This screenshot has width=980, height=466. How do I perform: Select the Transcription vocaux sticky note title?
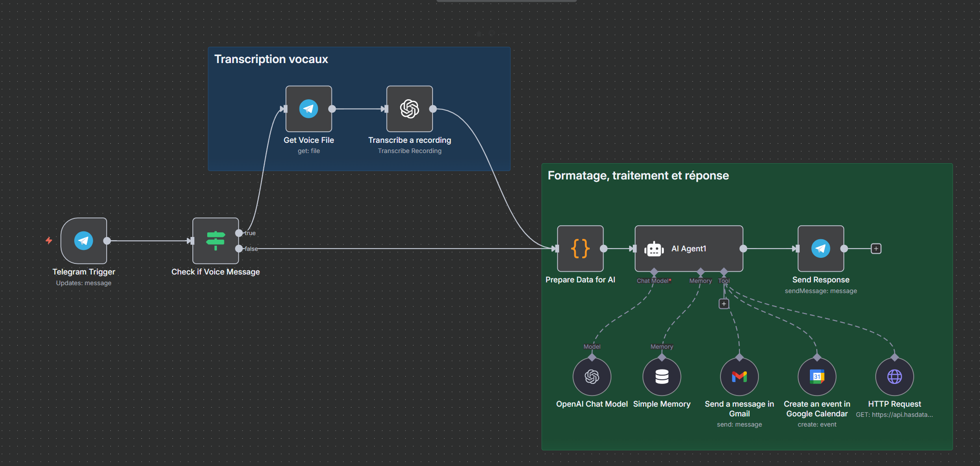pyautogui.click(x=271, y=59)
